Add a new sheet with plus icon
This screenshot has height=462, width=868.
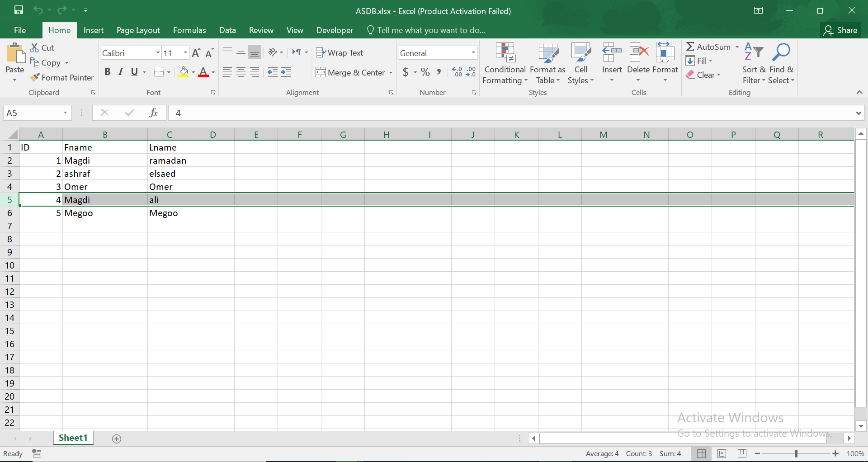click(x=117, y=439)
